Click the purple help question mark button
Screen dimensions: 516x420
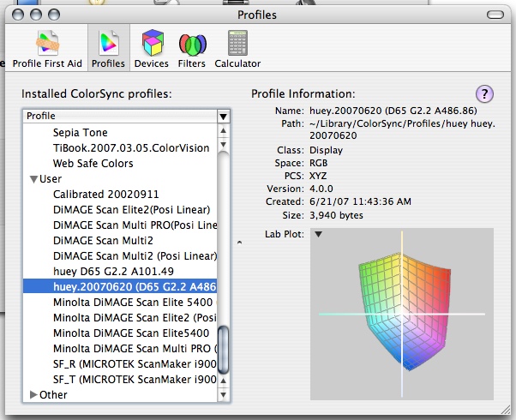click(483, 93)
